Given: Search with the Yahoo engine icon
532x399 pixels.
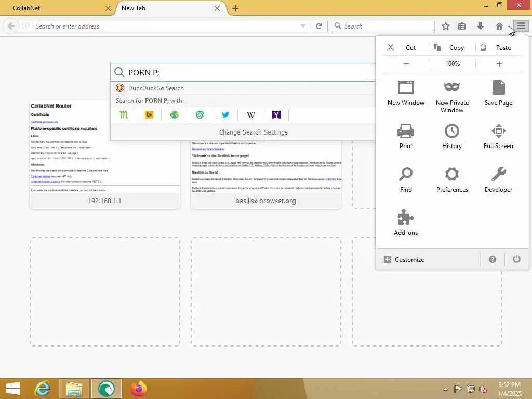Looking at the screenshot, I should pyautogui.click(x=276, y=115).
